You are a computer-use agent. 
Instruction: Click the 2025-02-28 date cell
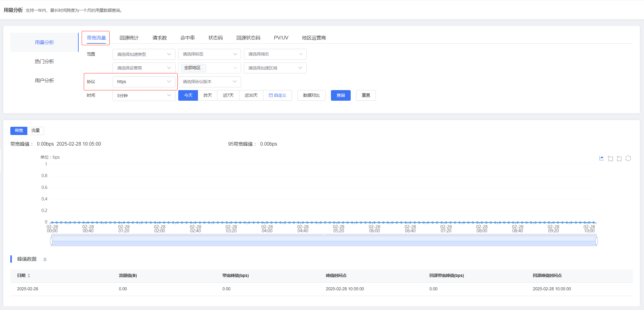click(x=28, y=289)
